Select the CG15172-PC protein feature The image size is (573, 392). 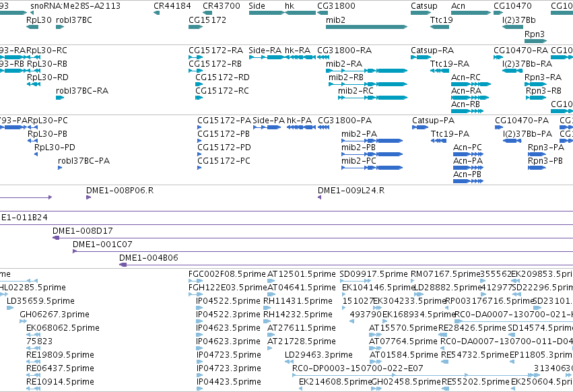(199, 168)
